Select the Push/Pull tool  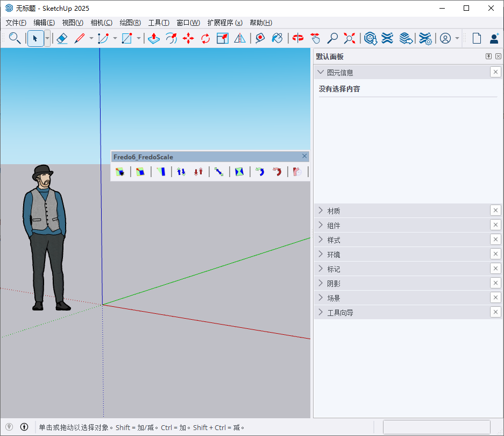point(153,38)
